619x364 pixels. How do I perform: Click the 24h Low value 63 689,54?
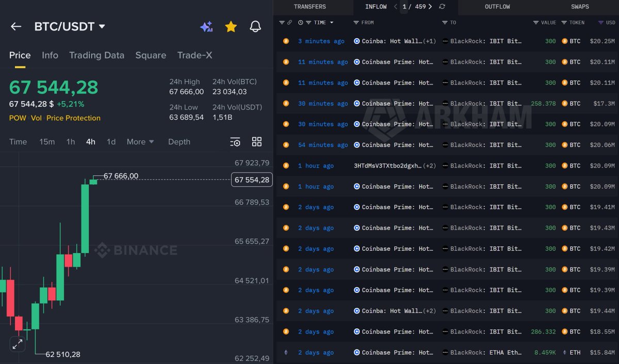[186, 117]
